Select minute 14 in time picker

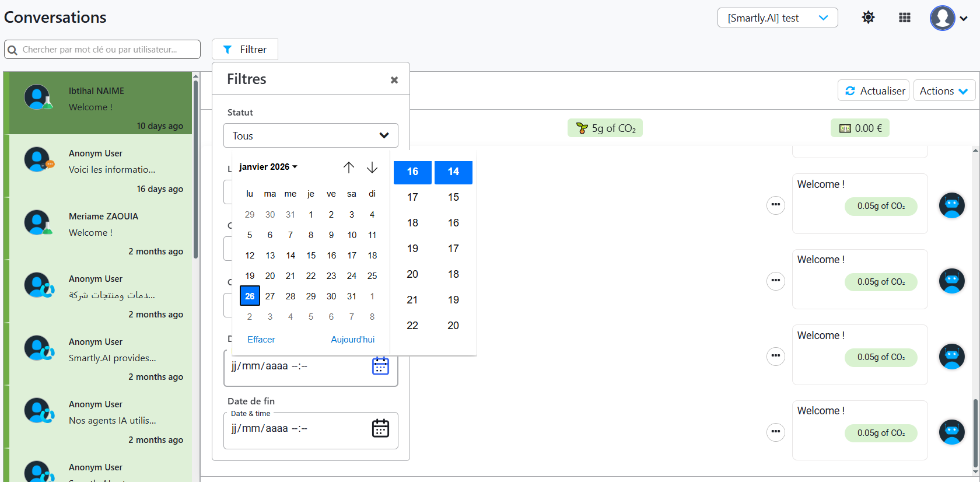(x=453, y=172)
